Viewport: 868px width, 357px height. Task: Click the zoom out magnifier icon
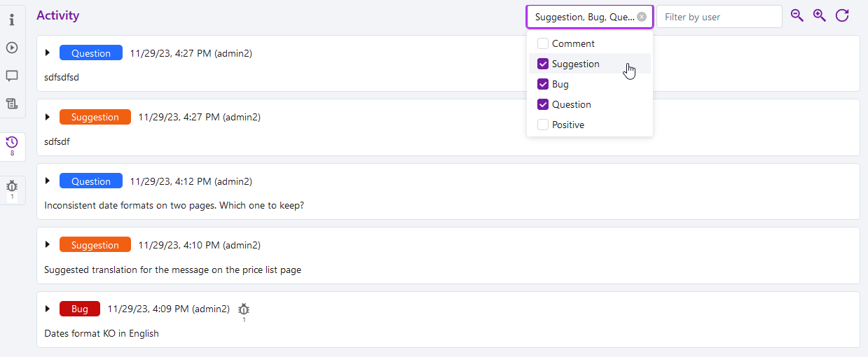[797, 15]
